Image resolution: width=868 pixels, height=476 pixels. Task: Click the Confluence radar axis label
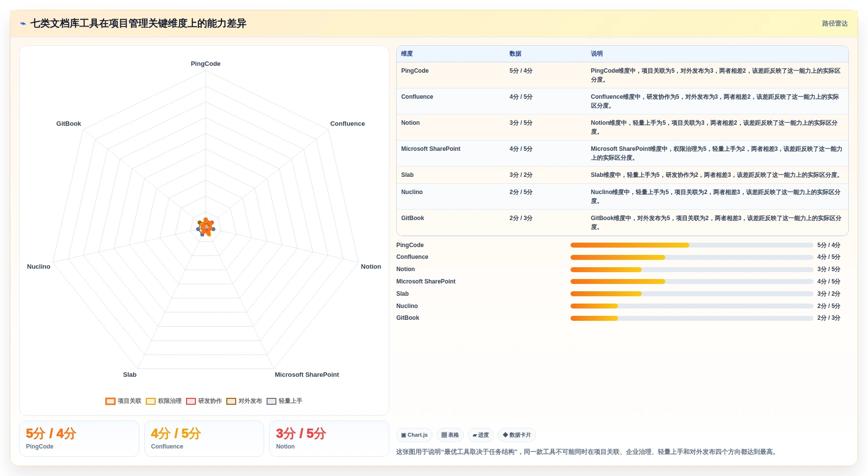pos(348,124)
